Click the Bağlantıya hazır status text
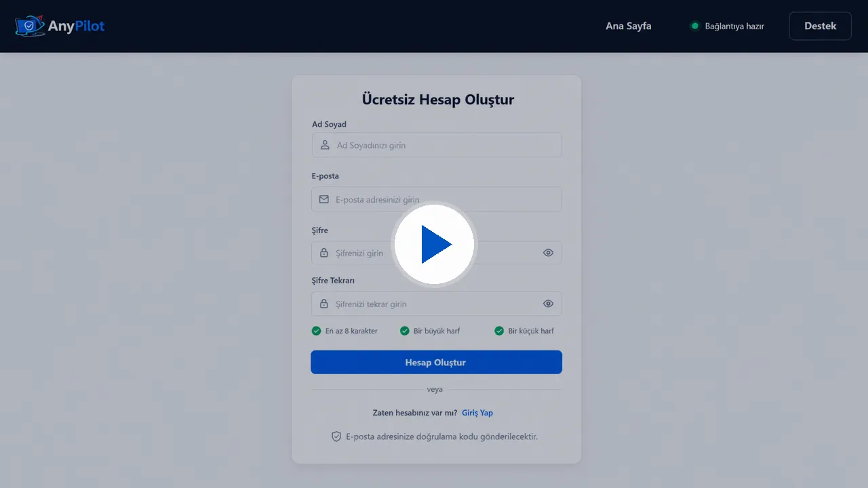 [734, 26]
